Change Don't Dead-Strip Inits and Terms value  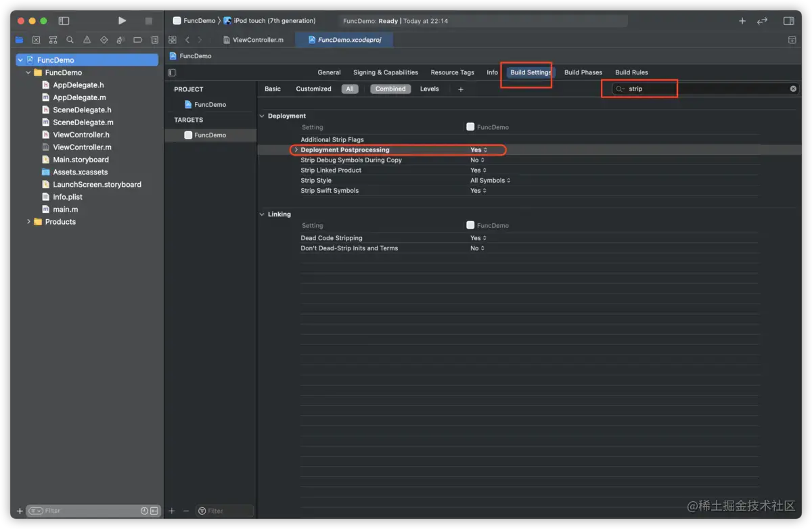pos(478,248)
